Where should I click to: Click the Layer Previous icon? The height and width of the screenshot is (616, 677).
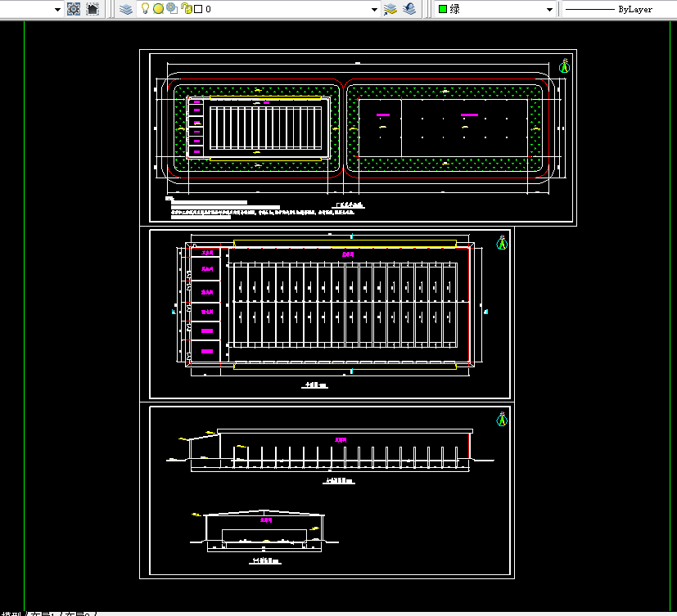point(408,9)
